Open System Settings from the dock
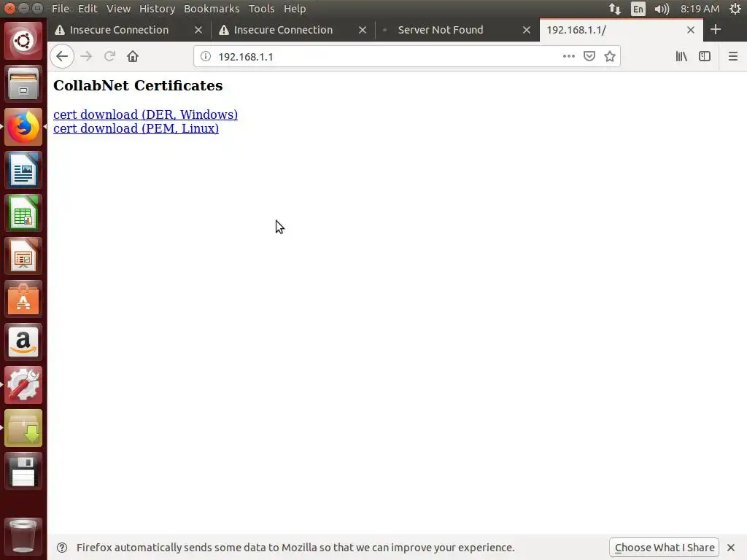 tap(23, 385)
